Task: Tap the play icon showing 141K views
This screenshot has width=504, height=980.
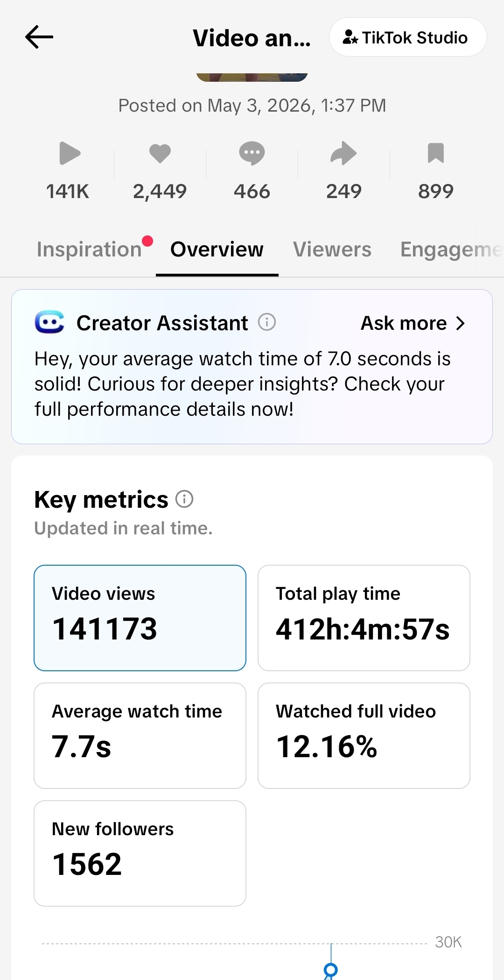Action: coord(70,153)
